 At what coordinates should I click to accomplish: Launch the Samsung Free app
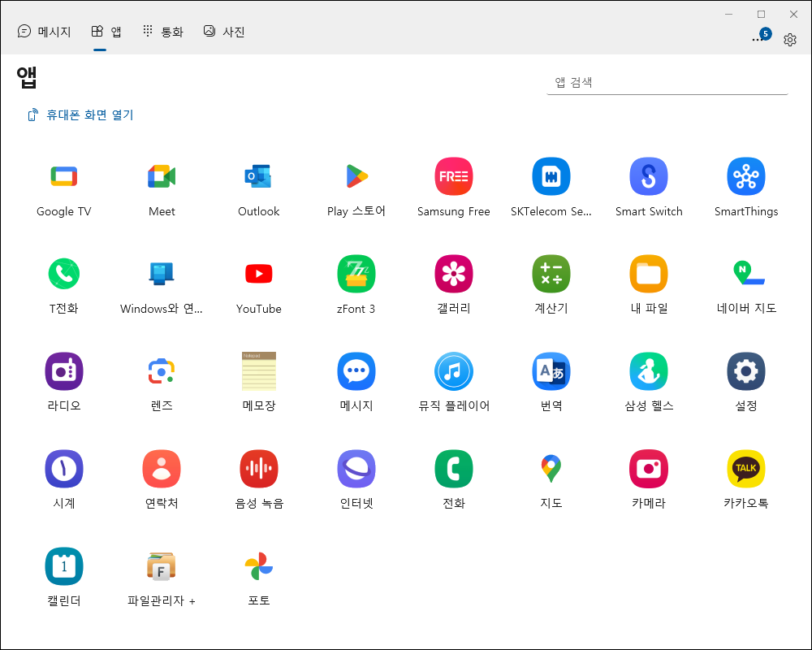coord(454,177)
